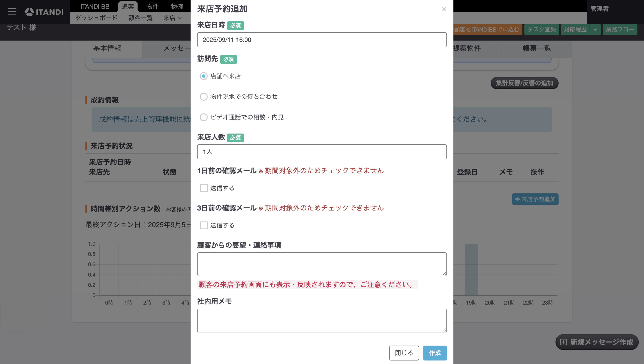Click 集計反響/反響の追加 button
Viewport: 644px width, 364px height.
524,83
